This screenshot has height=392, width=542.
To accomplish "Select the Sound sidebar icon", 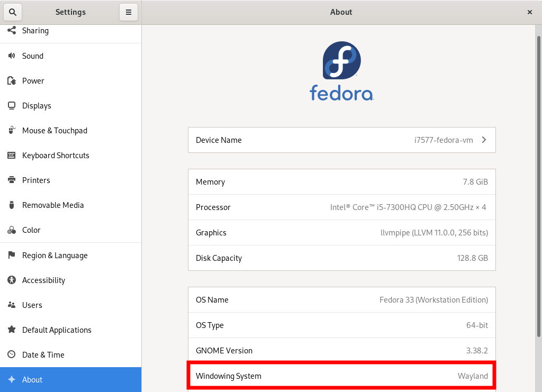I will [x=12, y=56].
